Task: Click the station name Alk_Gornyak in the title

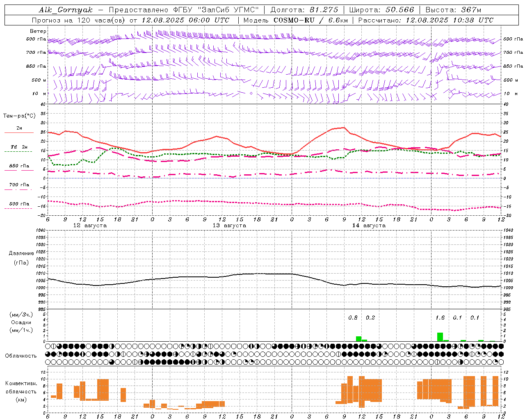Action: [66, 10]
